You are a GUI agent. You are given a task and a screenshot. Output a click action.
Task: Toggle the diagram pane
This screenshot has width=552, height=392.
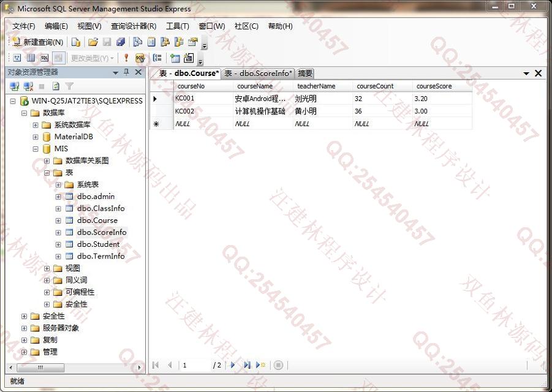click(x=17, y=58)
